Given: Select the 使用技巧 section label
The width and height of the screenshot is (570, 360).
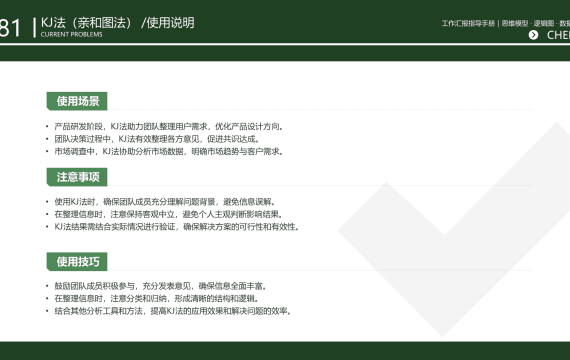Looking at the screenshot, I should (77, 261).
